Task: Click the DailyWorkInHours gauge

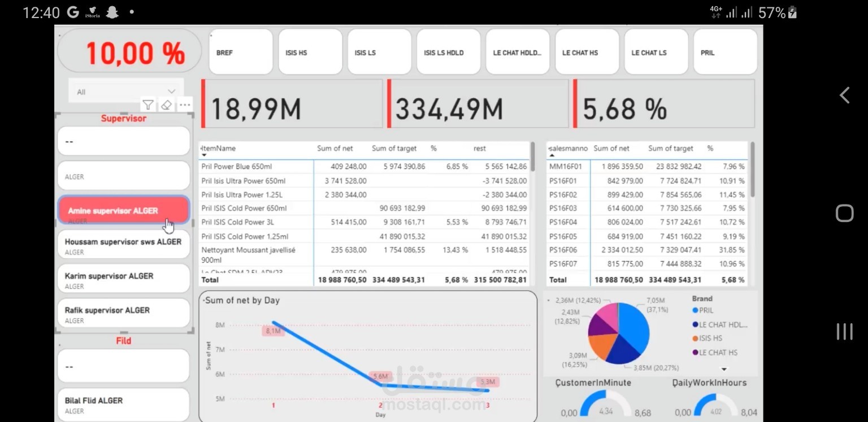Action: click(x=716, y=404)
